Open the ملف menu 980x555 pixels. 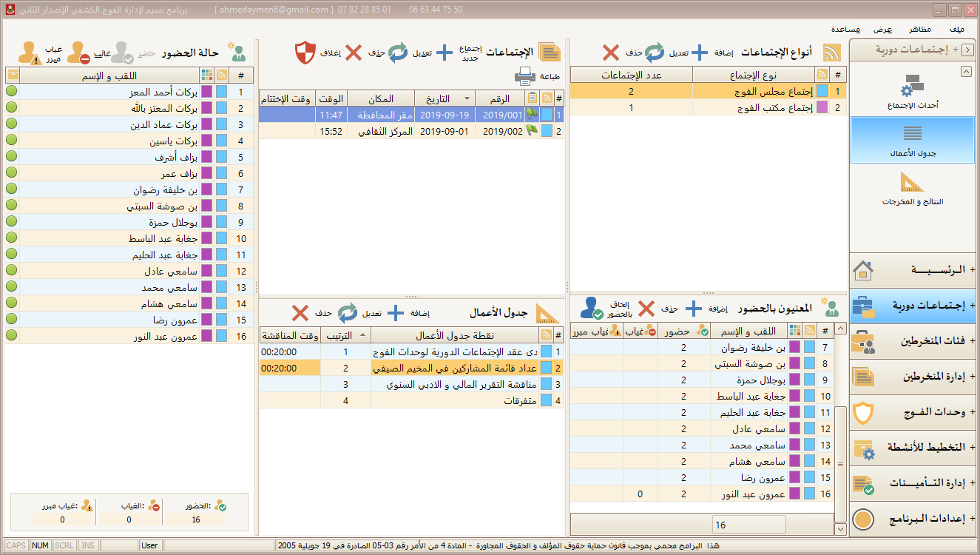(956, 30)
